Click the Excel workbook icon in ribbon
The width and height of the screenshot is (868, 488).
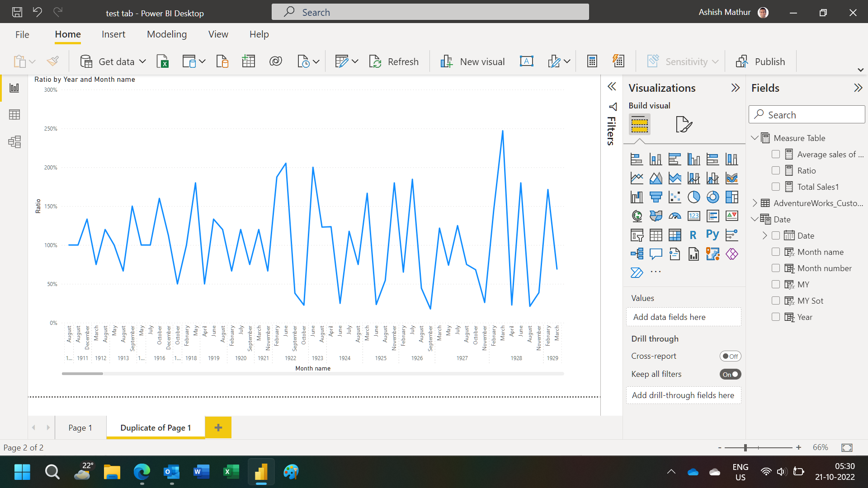point(162,61)
